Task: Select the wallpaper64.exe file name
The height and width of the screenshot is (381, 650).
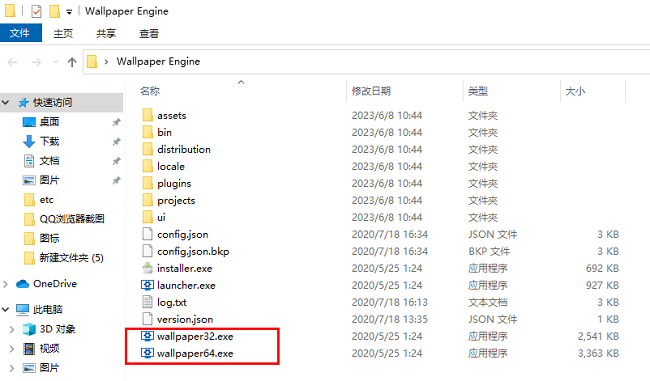Action: tap(195, 353)
